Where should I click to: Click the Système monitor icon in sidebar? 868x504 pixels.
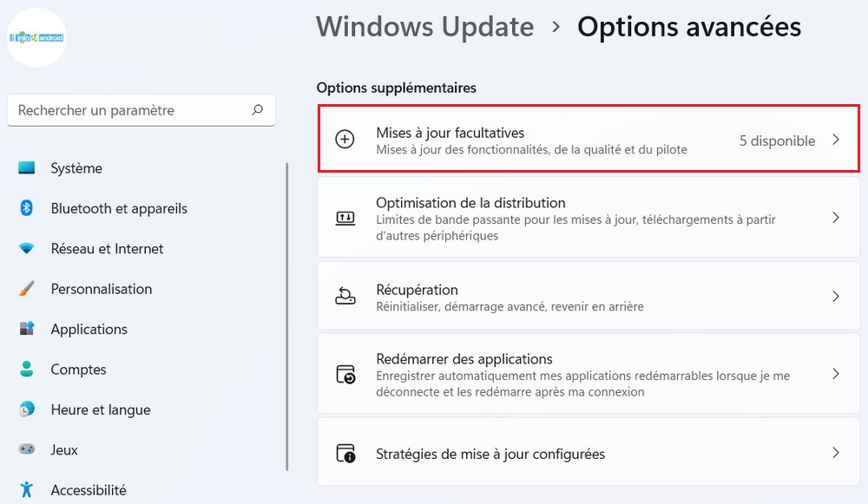27,168
